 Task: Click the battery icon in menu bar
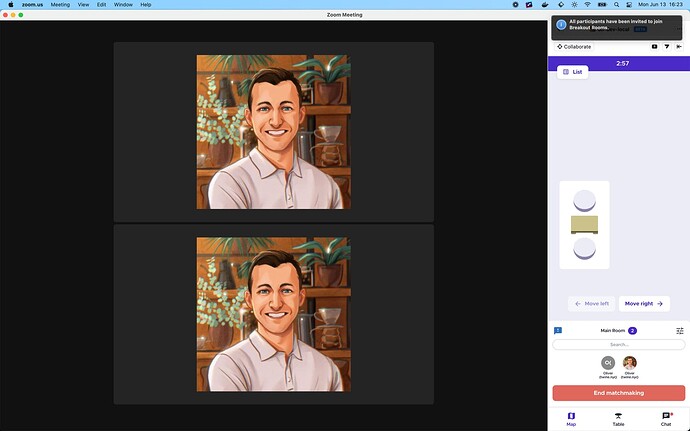(602, 4)
